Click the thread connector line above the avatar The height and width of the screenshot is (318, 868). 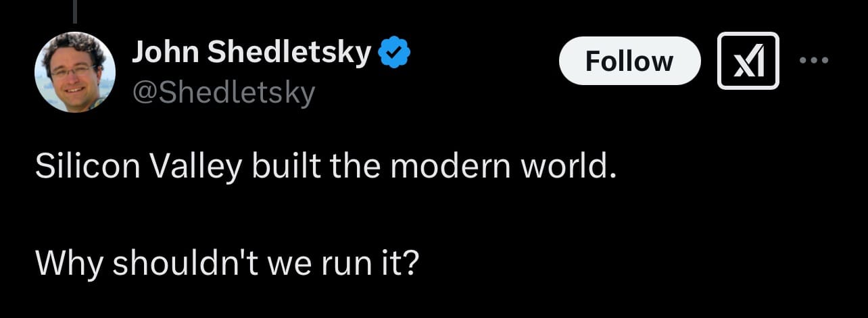(74, 9)
